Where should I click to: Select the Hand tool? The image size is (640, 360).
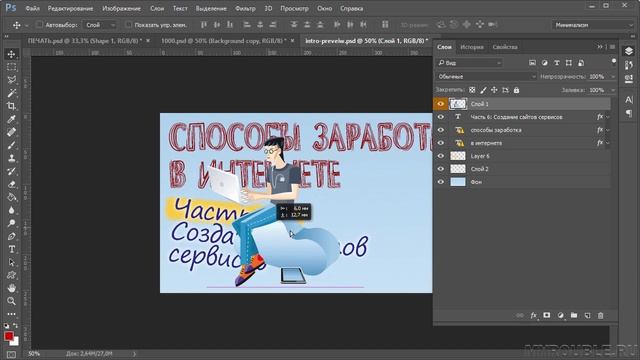[11, 288]
